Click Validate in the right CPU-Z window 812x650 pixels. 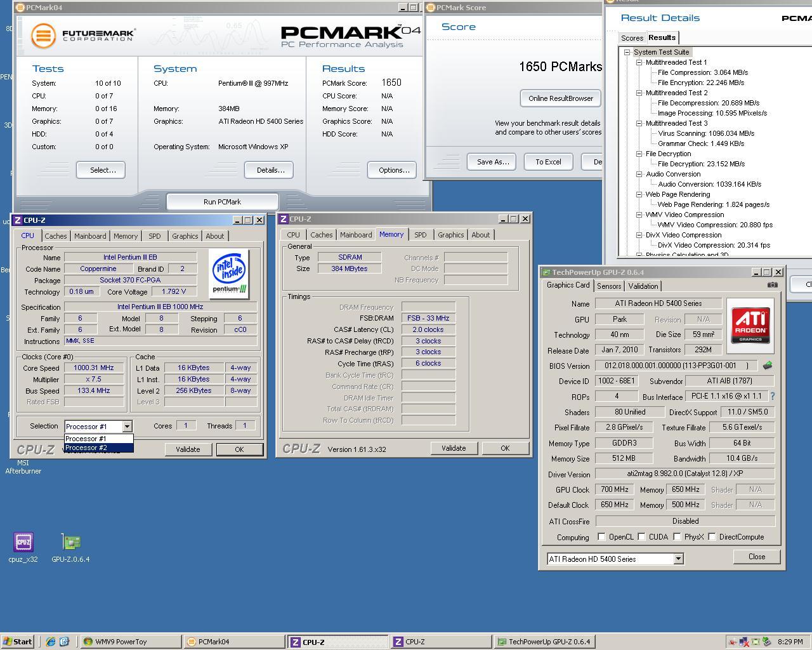tap(454, 448)
